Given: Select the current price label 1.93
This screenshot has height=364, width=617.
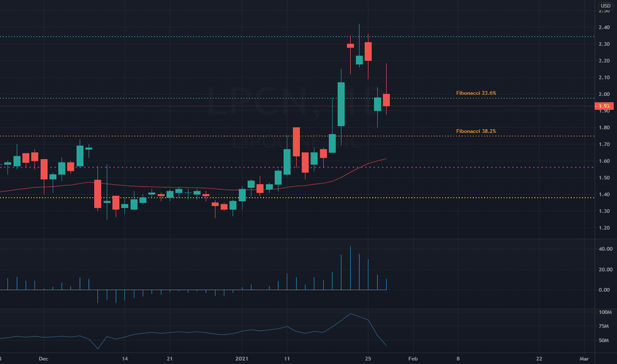Looking at the screenshot, I should pos(604,107).
